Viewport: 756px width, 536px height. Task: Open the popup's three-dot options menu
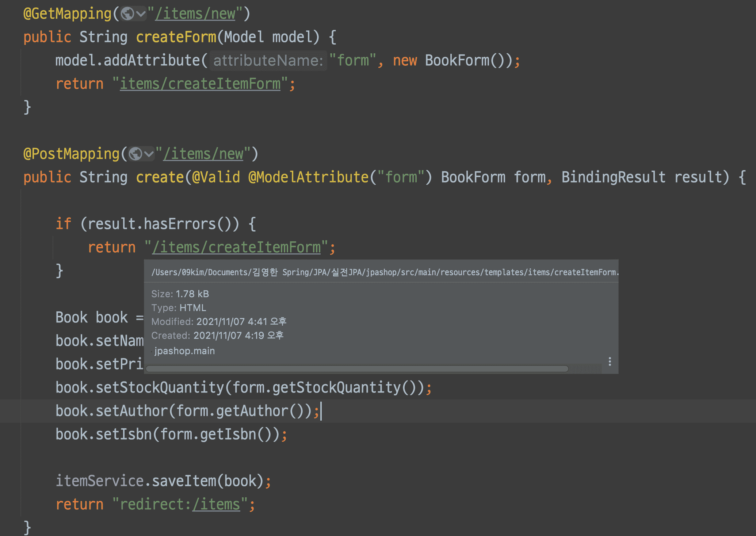point(610,361)
